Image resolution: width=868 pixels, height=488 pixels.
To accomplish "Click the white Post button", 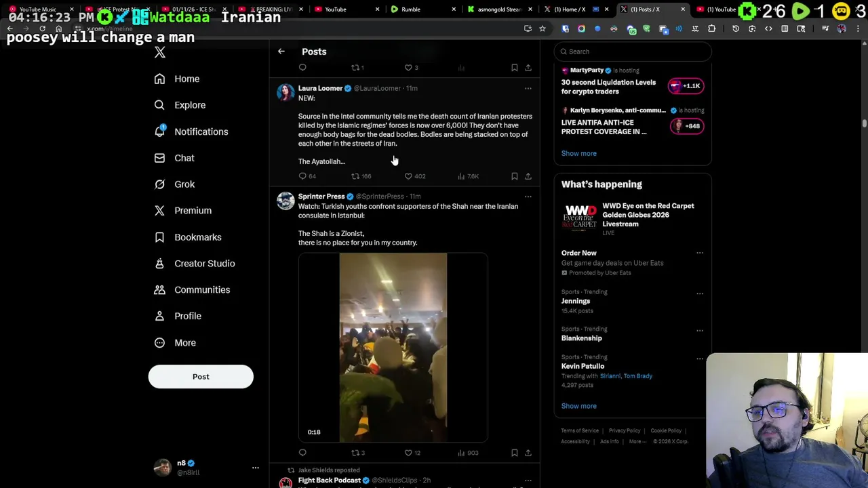I will [x=201, y=377].
